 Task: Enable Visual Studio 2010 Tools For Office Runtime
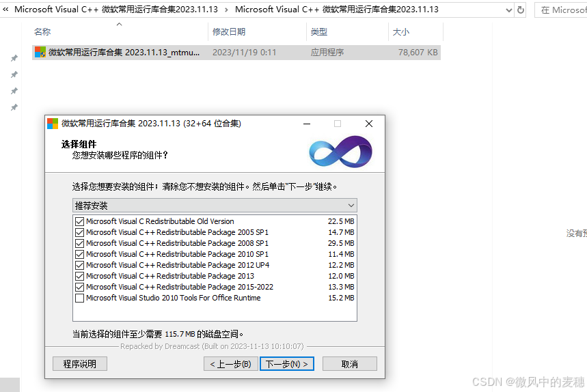click(x=79, y=298)
